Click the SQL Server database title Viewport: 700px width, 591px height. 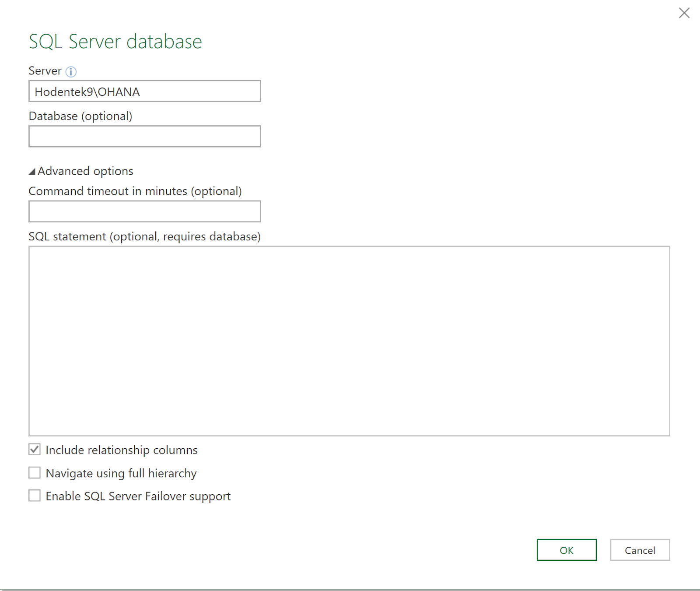click(115, 42)
